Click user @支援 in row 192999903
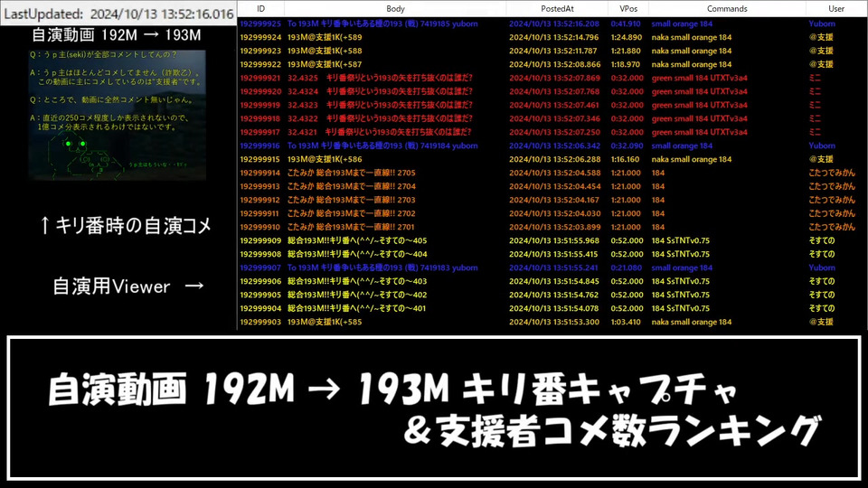This screenshot has width=868, height=488. [821, 322]
